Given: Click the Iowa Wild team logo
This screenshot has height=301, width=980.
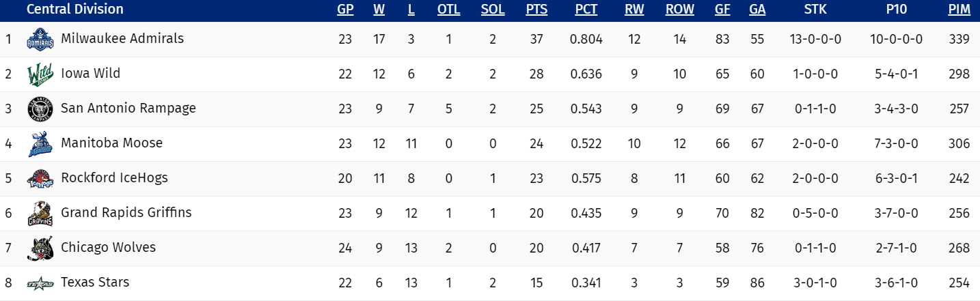Looking at the screenshot, I should click(40, 74).
